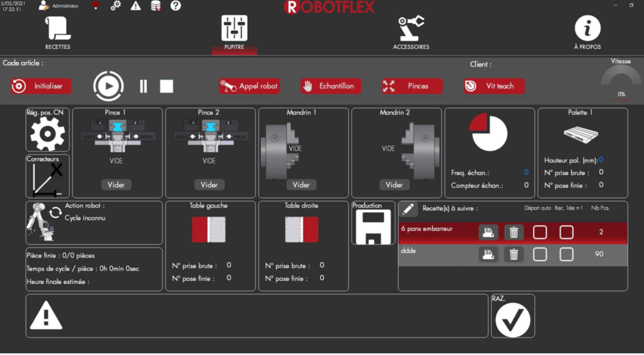The height and width of the screenshot is (355, 644).
Task: Stop the cycle with the square button
Action: (x=166, y=86)
